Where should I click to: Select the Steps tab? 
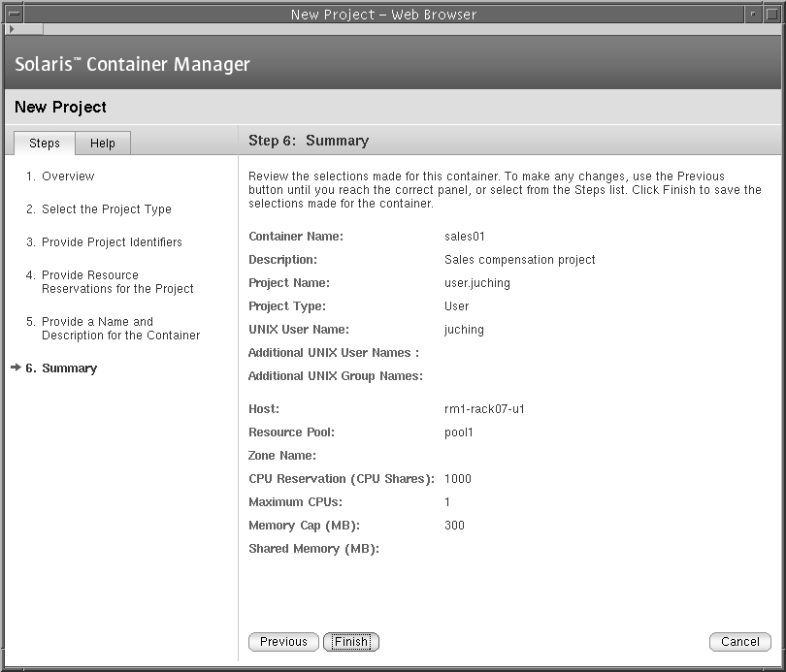[45, 144]
